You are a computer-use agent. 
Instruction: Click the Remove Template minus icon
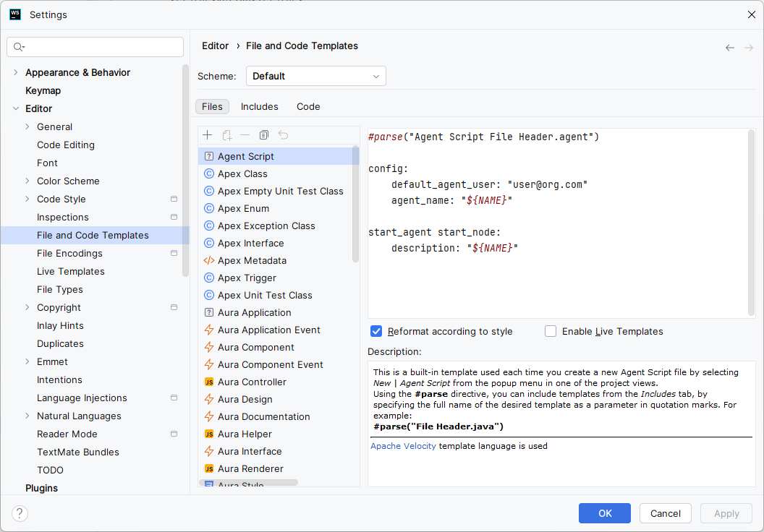pos(245,135)
